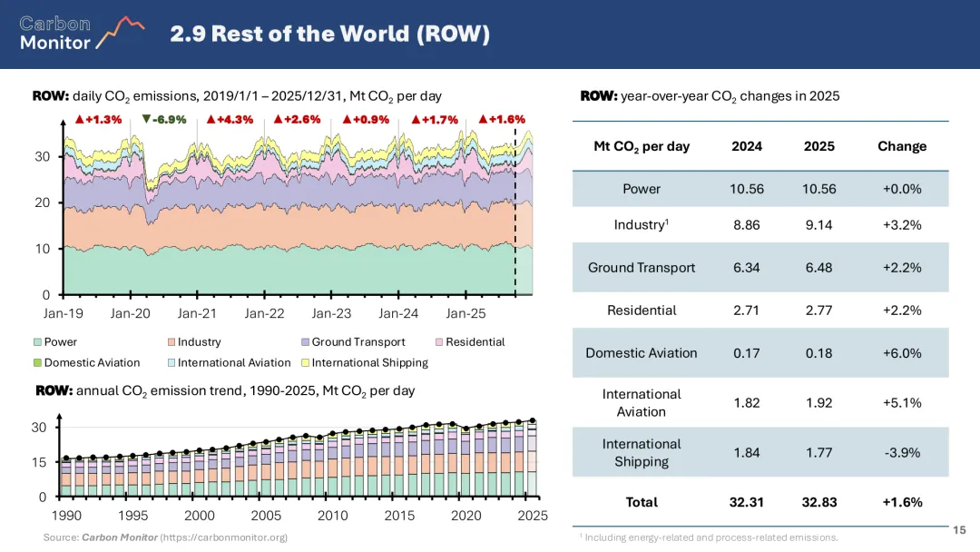
Task: Click the green '-6.9%' marker for 2020
Action: tap(164, 120)
